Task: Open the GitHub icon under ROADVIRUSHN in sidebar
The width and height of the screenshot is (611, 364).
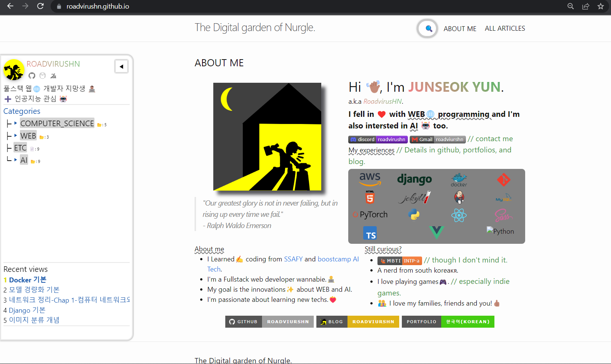Action: pyautogui.click(x=32, y=76)
